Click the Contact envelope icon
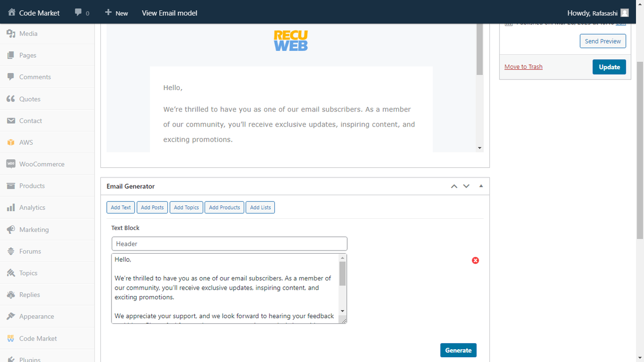 click(11, 121)
